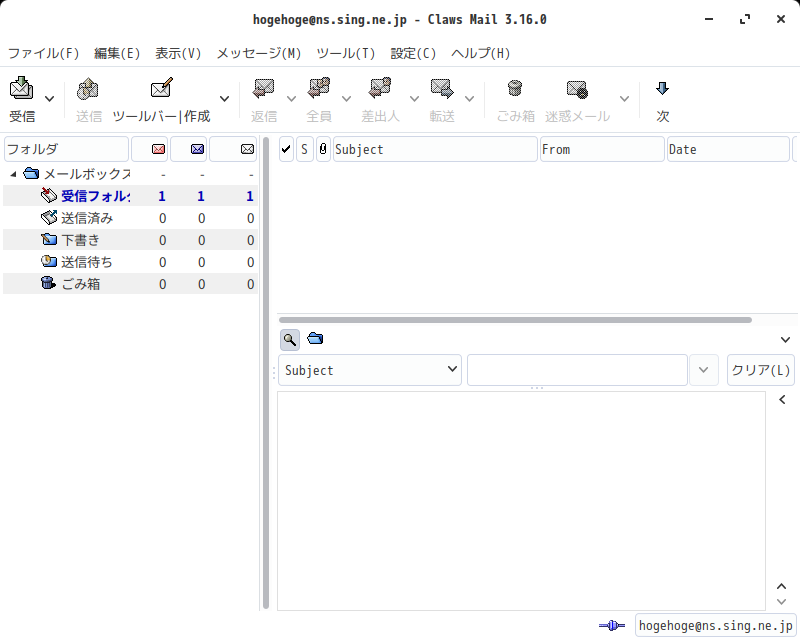Open the search history dropdown arrow
This screenshot has width=800, height=639.
click(x=704, y=370)
